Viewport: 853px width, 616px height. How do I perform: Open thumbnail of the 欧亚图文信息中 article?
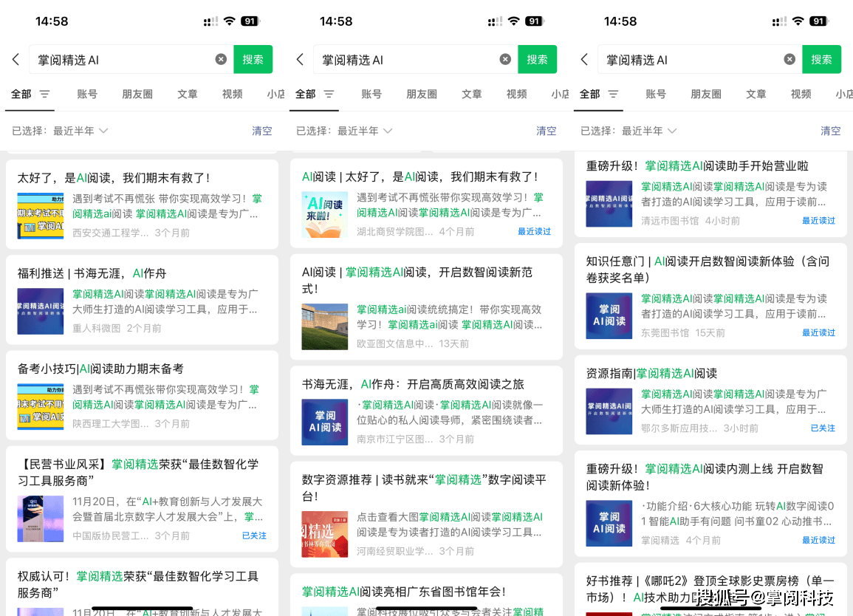tap(325, 326)
